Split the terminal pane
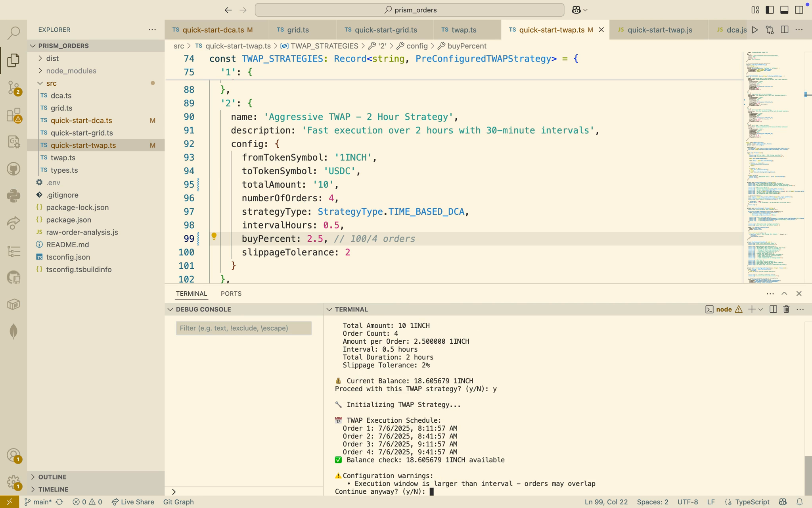 click(773, 309)
